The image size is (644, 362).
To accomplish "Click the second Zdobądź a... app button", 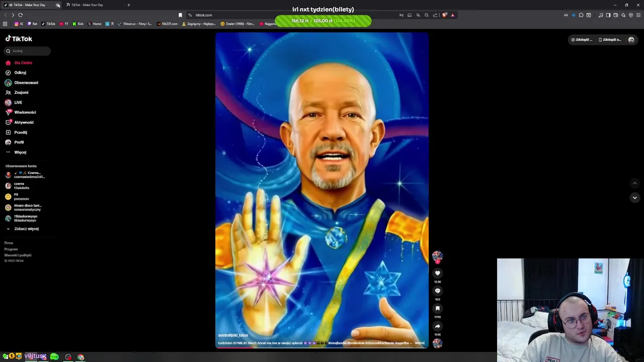I will point(610,40).
